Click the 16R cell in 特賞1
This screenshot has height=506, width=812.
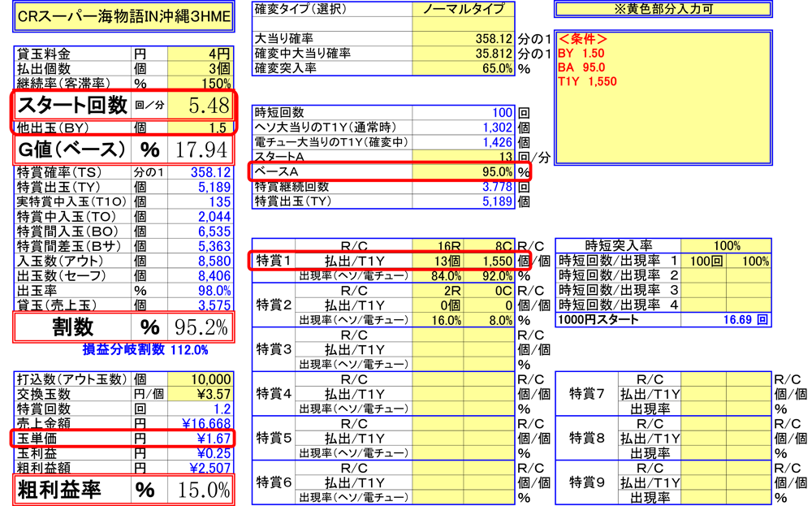[x=438, y=247]
